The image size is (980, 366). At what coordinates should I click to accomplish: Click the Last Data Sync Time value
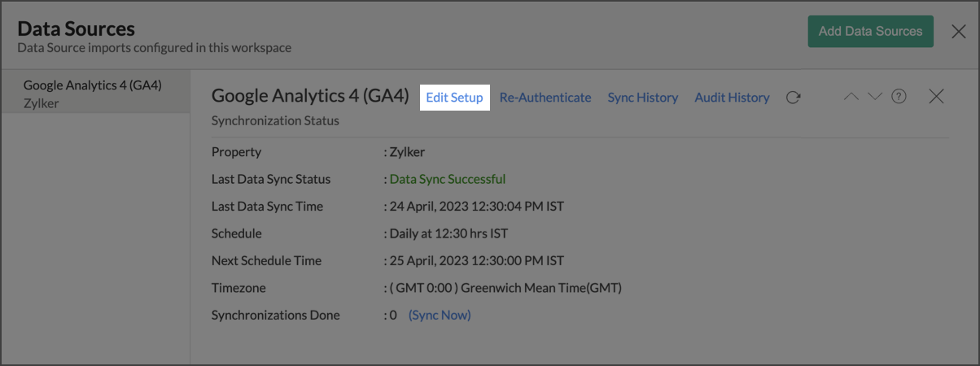(x=477, y=207)
